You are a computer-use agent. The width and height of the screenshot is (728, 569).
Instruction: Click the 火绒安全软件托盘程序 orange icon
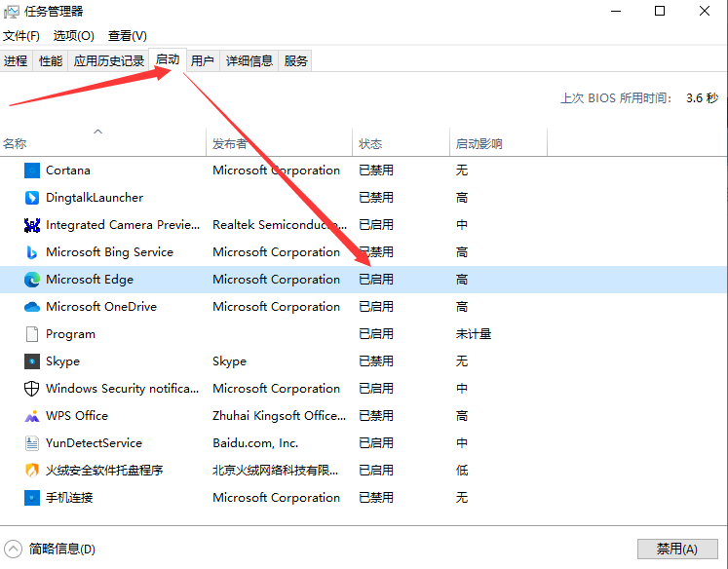32,471
